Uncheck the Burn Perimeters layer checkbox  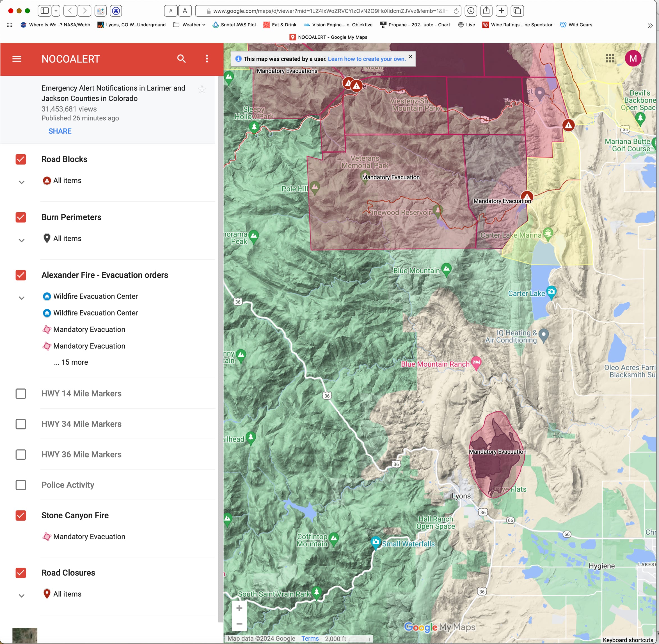pos(21,217)
